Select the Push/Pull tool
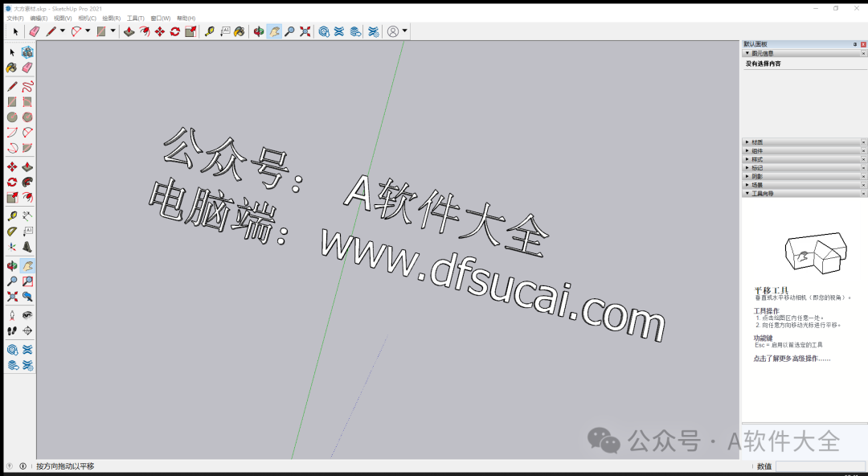The image size is (868, 476). coord(128,31)
